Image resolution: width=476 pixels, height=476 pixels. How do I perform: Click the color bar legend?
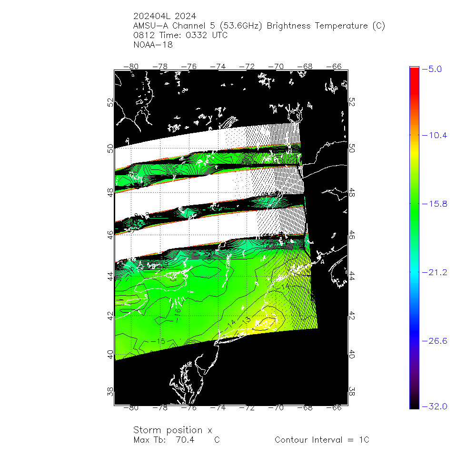tap(414, 238)
